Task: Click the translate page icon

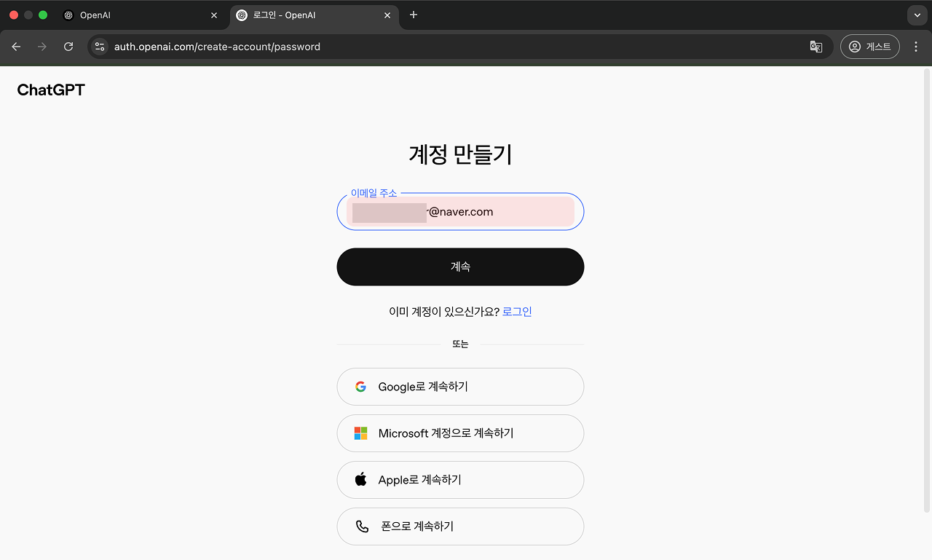Action: point(816,47)
